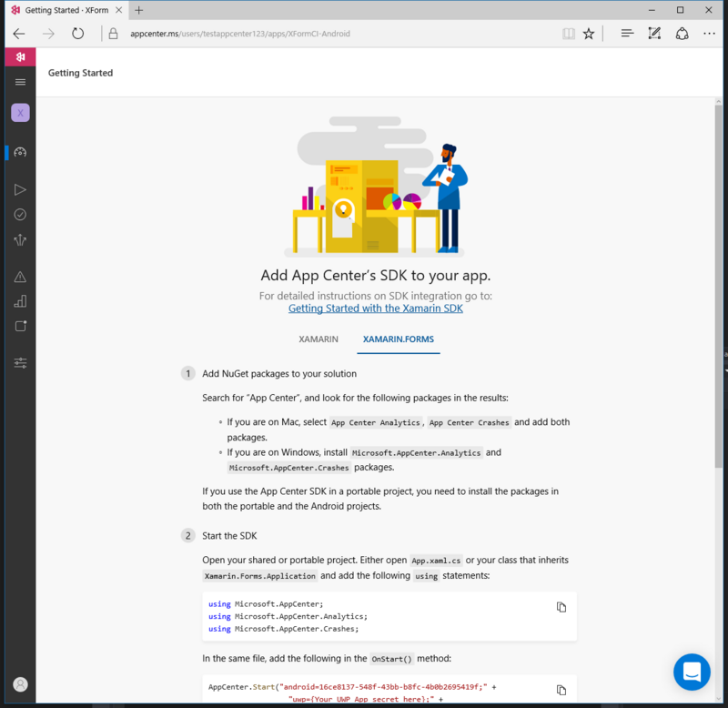Maximize the browser window
The image size is (728, 708).
click(680, 10)
